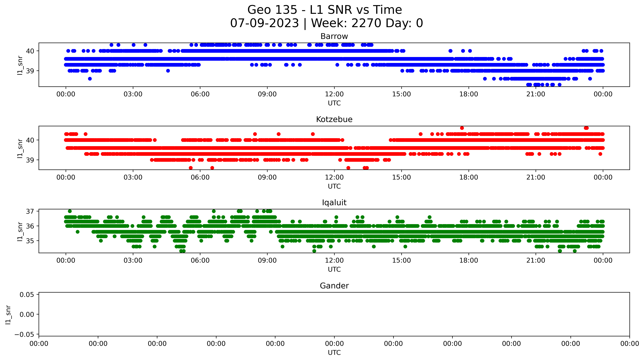Click the '03:00' tick on the Kotzebue x-axis
Screen dimensions: 644x361
[x=133, y=178]
